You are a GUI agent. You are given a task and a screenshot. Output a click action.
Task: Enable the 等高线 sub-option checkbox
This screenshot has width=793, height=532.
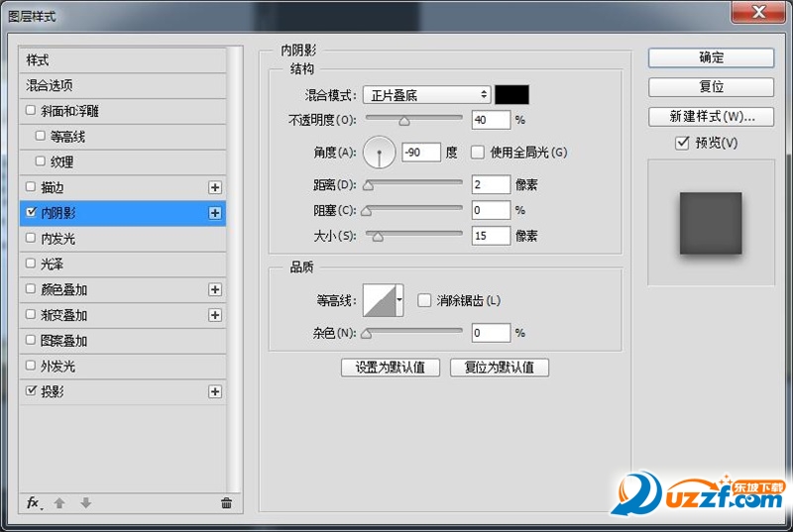point(41,136)
